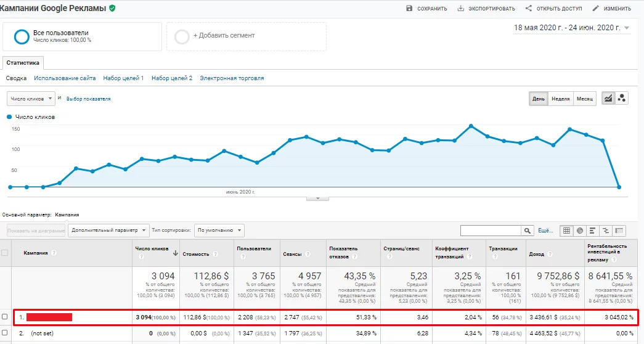Select the pie chart percentage view icon
The image size is (644, 344).
579,231
